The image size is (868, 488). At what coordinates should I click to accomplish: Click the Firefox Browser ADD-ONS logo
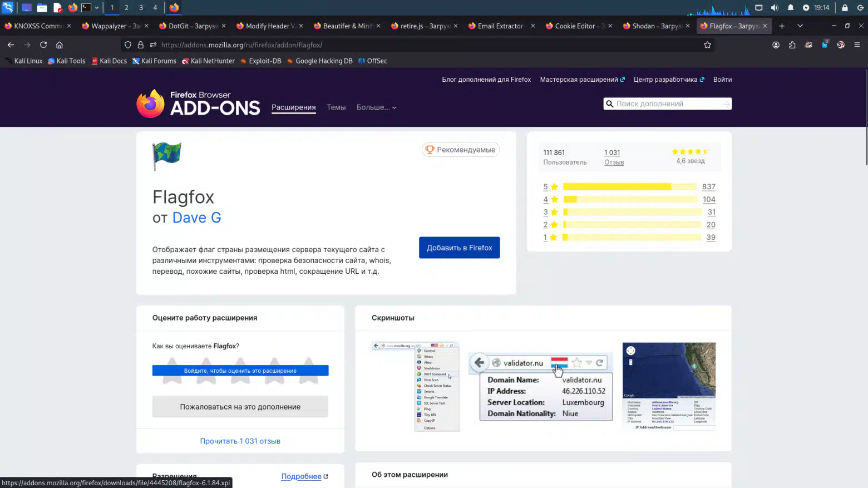[198, 103]
